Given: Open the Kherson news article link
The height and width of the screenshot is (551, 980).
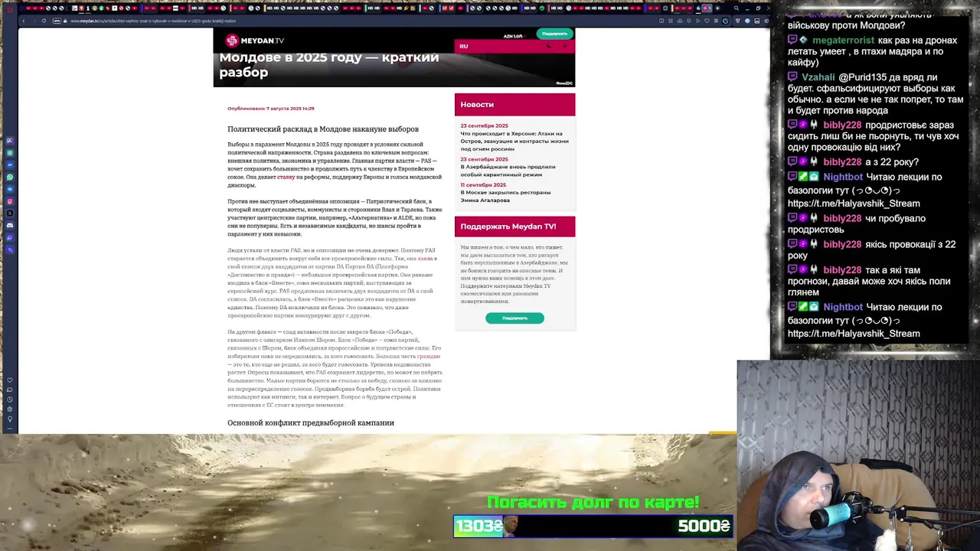Looking at the screenshot, I should tap(514, 141).
